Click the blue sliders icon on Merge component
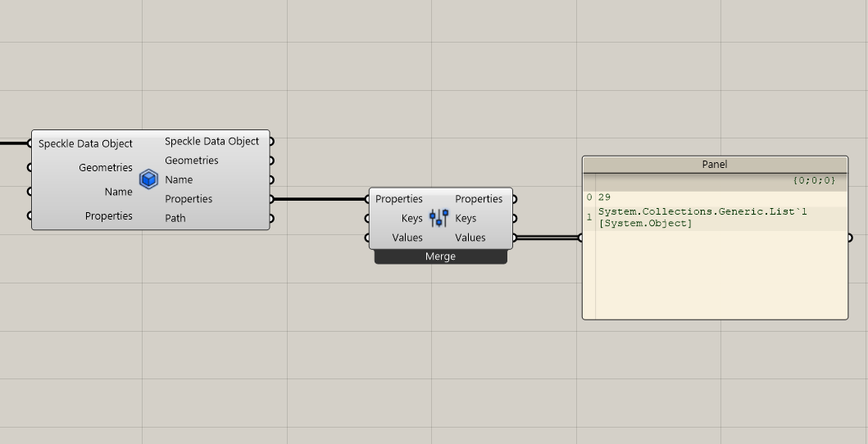The height and width of the screenshot is (444, 868). click(439, 218)
